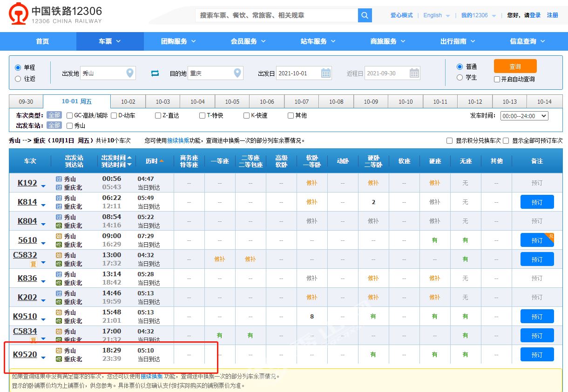Open the 爱心模式 accessibility link
The height and width of the screenshot is (392, 568).
point(402,15)
